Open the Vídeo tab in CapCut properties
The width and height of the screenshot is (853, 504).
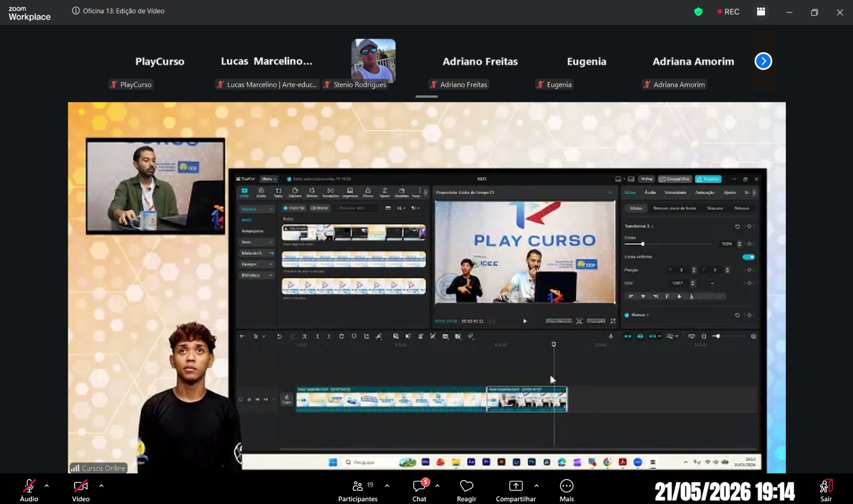pyautogui.click(x=630, y=192)
